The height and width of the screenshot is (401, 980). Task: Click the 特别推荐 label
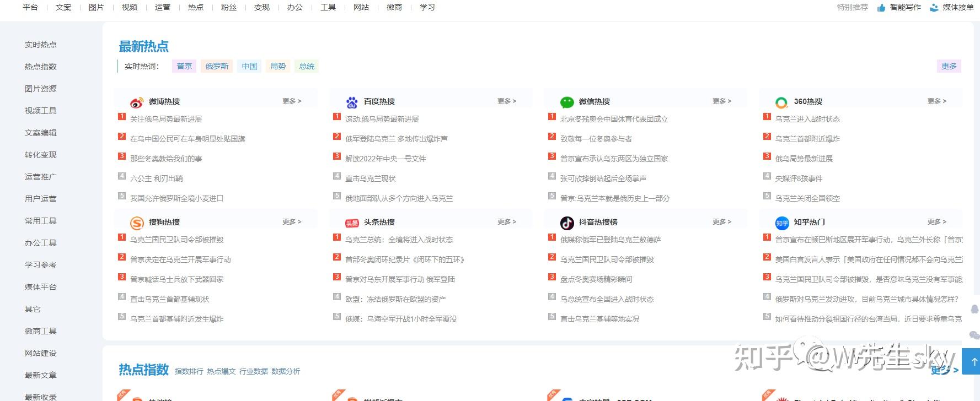853,7
